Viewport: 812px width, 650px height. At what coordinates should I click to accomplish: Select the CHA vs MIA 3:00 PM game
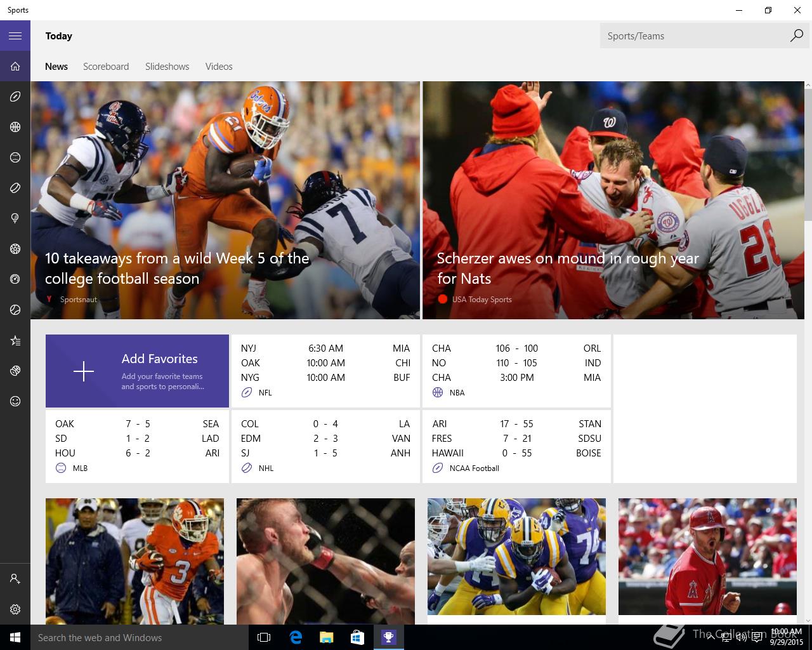click(x=516, y=378)
